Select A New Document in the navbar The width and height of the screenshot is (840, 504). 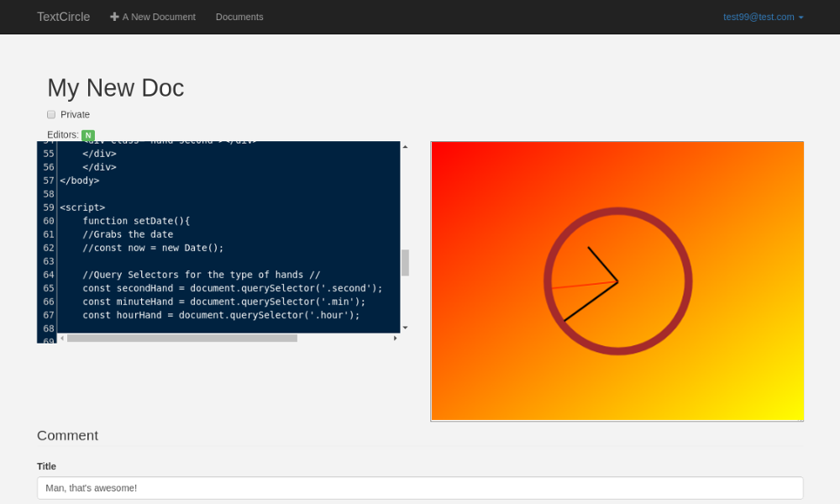[158, 17]
